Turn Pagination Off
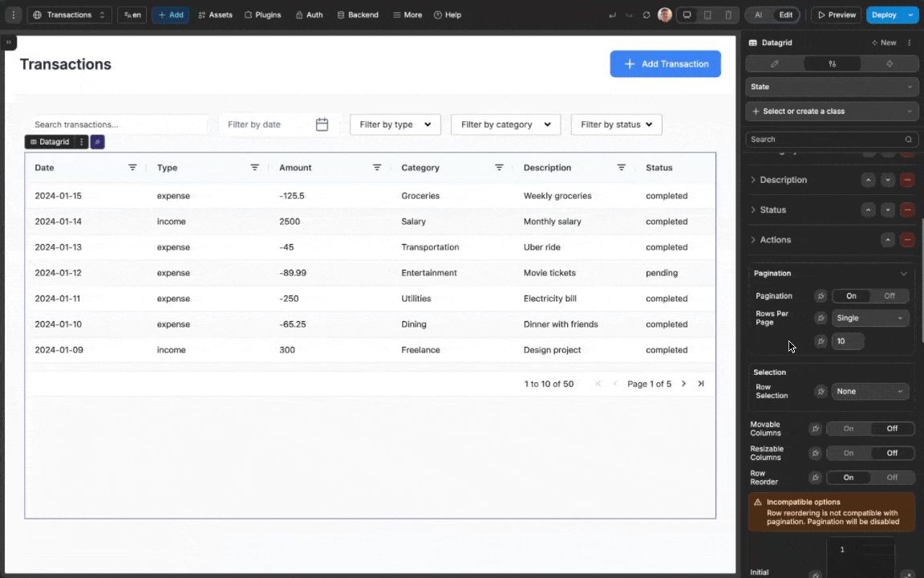Image resolution: width=924 pixels, height=578 pixels. pyautogui.click(x=889, y=295)
